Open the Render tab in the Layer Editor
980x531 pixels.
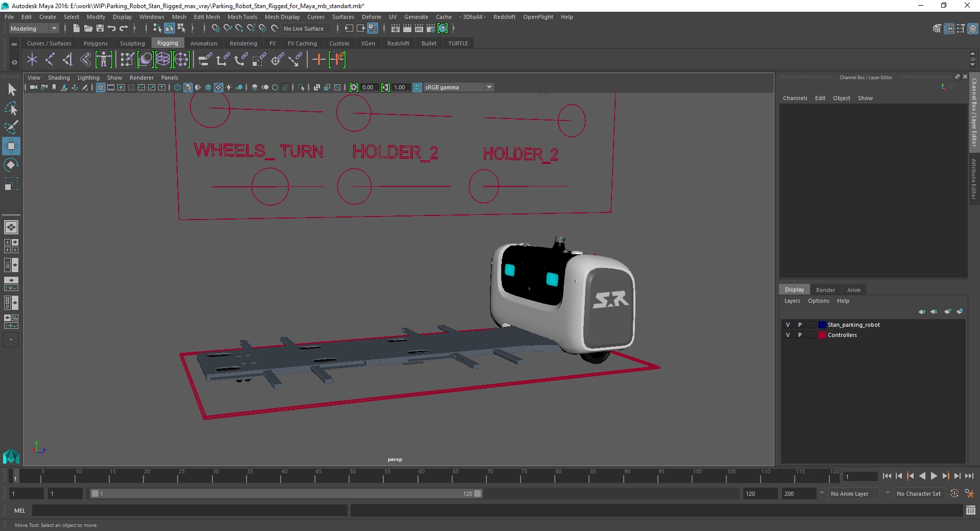(825, 290)
